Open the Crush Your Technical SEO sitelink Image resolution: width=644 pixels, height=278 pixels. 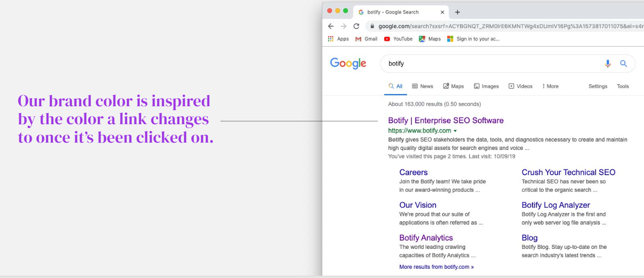568,172
